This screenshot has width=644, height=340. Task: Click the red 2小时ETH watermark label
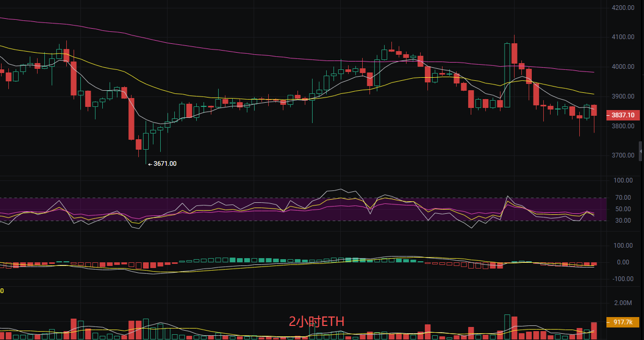point(317,322)
